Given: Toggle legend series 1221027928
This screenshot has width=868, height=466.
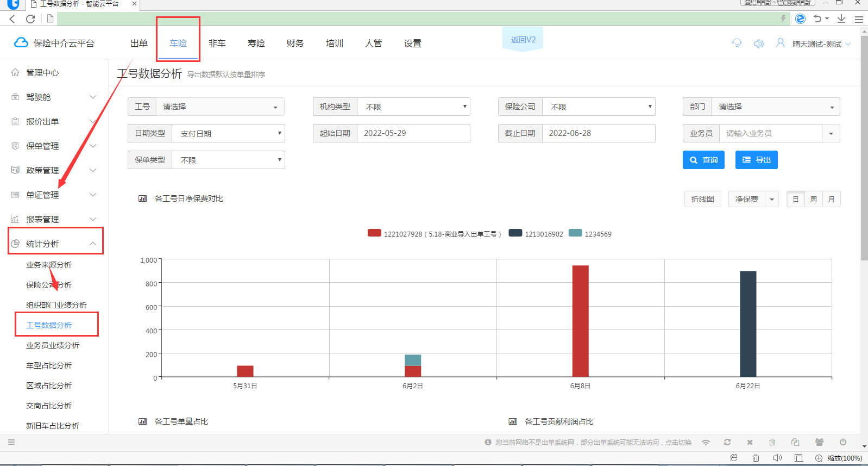Looking at the screenshot, I should (434, 234).
